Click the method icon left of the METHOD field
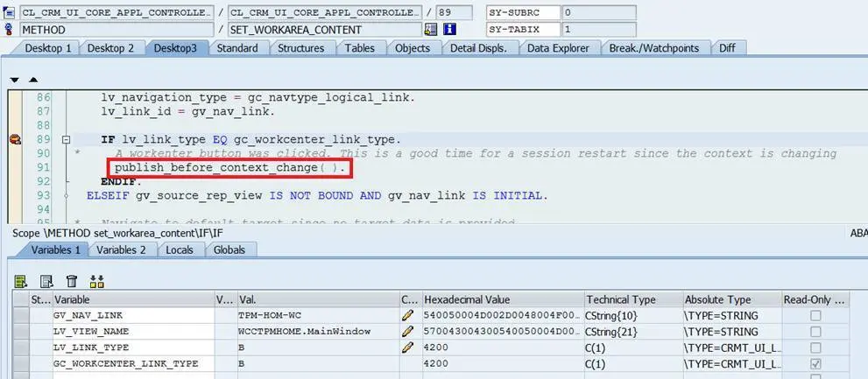This screenshot has width=868, height=379. click(x=8, y=30)
